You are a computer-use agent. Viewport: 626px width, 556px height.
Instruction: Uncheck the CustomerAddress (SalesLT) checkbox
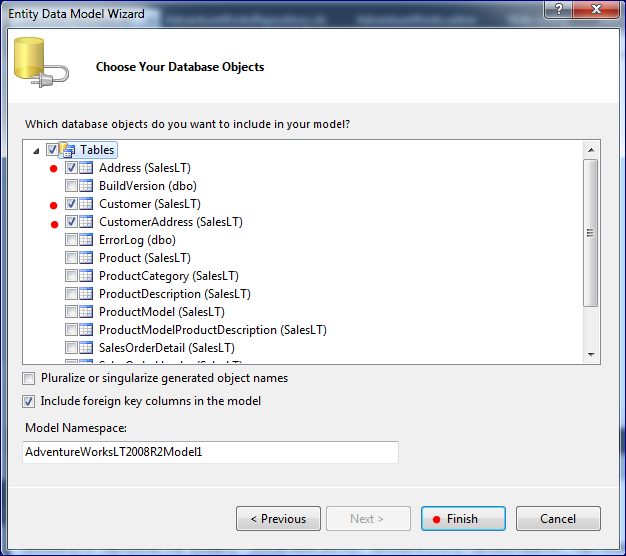[x=71, y=222]
